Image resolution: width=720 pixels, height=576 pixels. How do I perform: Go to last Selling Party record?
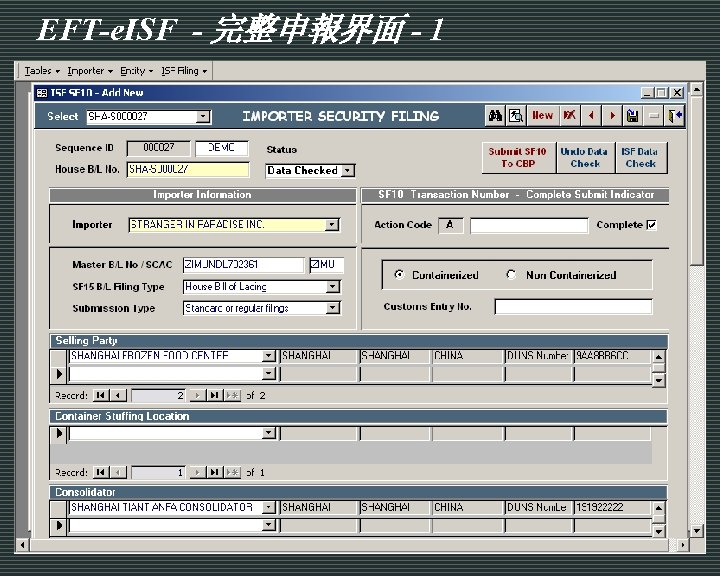(214, 395)
